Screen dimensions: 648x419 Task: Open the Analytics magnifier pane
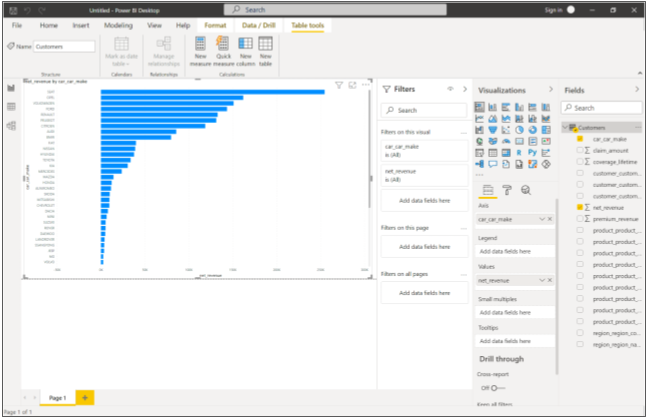click(526, 190)
